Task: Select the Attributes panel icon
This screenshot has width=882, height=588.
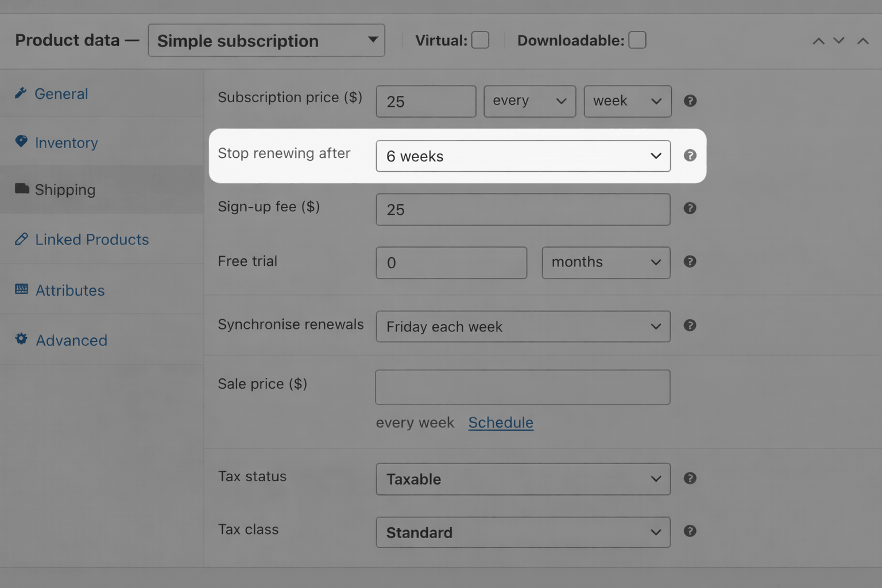Action: (x=21, y=289)
